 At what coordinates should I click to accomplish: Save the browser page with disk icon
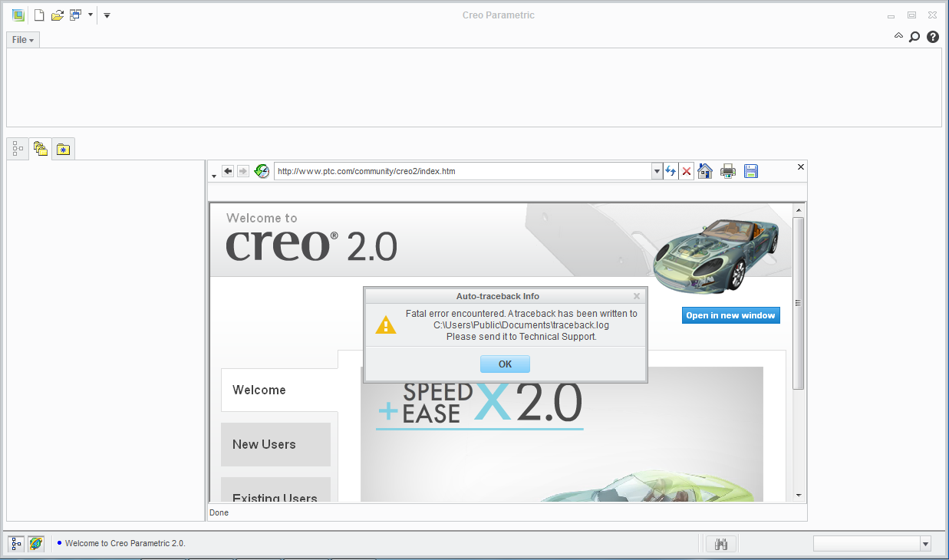(x=751, y=171)
